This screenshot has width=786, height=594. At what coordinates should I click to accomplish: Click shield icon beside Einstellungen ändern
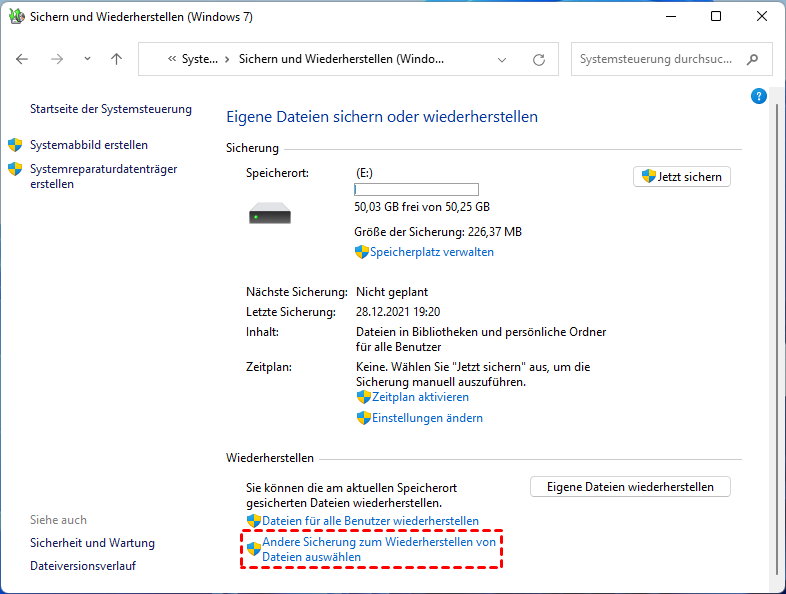click(363, 418)
